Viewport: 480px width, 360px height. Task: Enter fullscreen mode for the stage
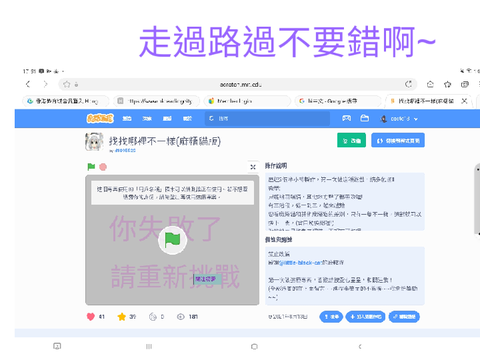pyautogui.click(x=253, y=167)
